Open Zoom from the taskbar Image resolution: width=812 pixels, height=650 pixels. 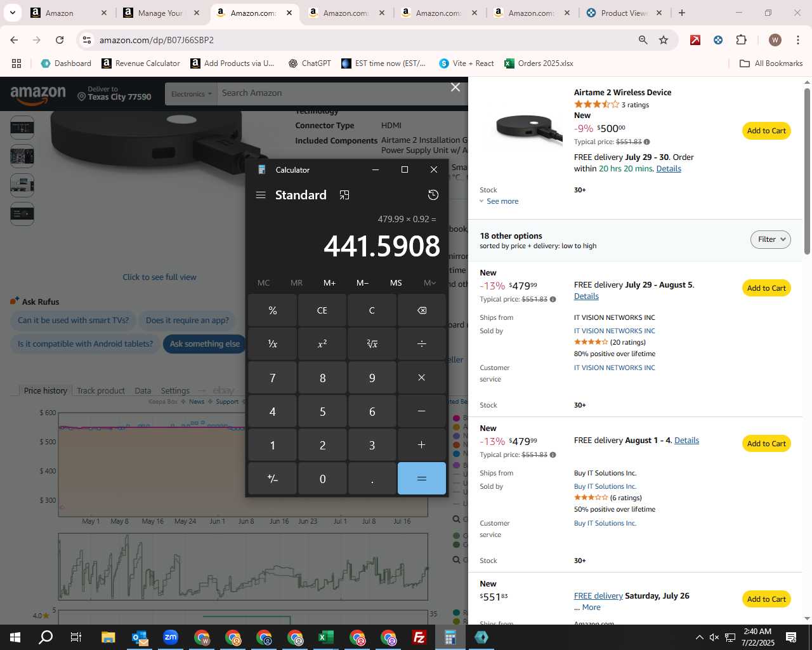170,637
